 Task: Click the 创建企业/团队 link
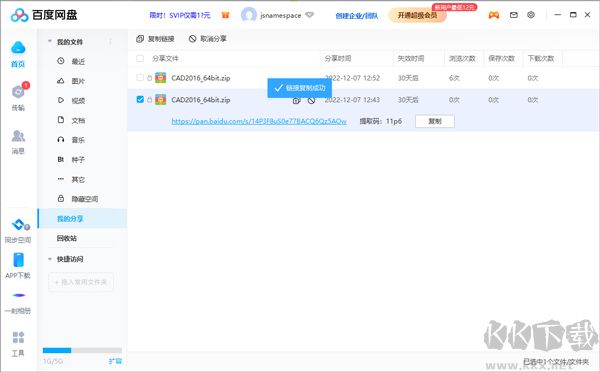[x=357, y=16]
